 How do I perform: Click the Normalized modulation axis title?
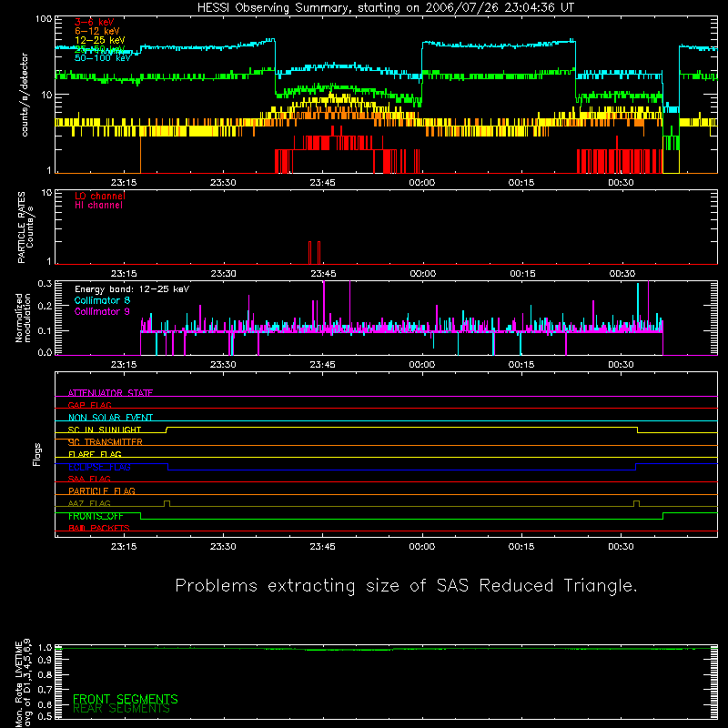pos(23,318)
